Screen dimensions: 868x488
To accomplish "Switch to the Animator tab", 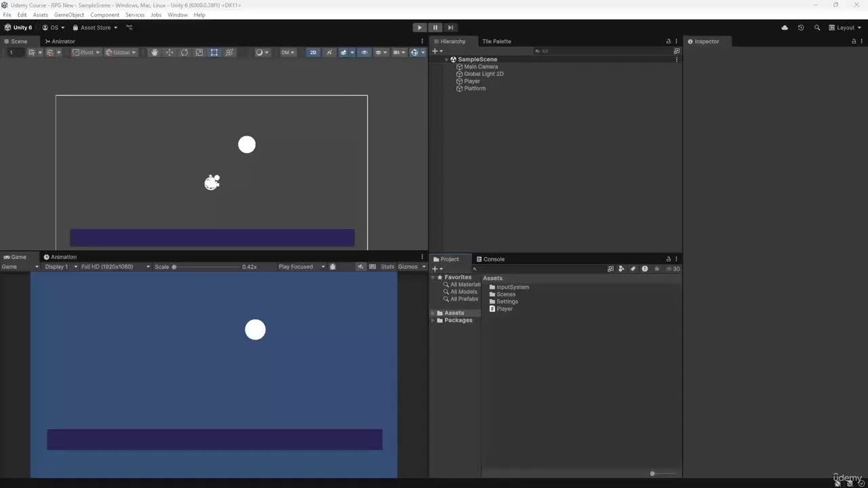I will (x=60, y=41).
